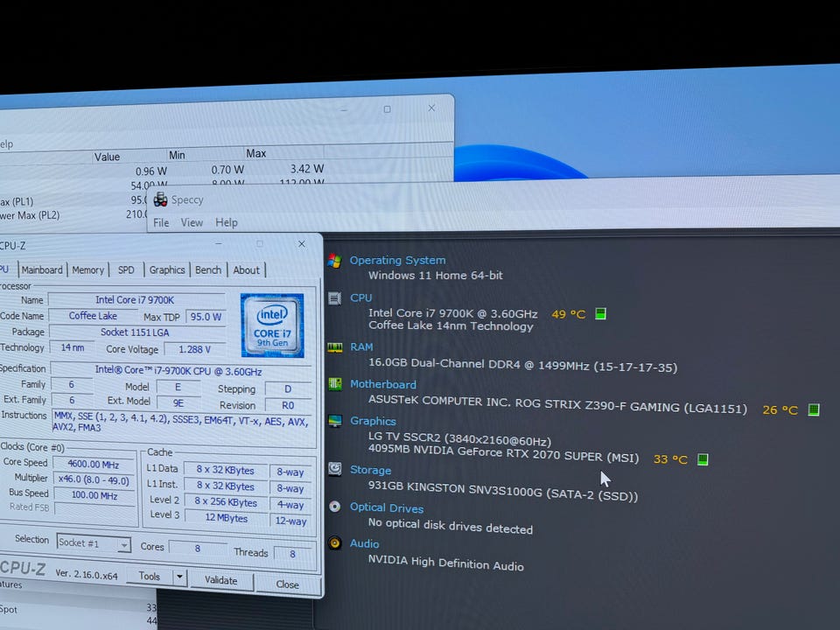Click the green CPU temperature indicator icon
The width and height of the screenshot is (840, 630).
point(600,313)
